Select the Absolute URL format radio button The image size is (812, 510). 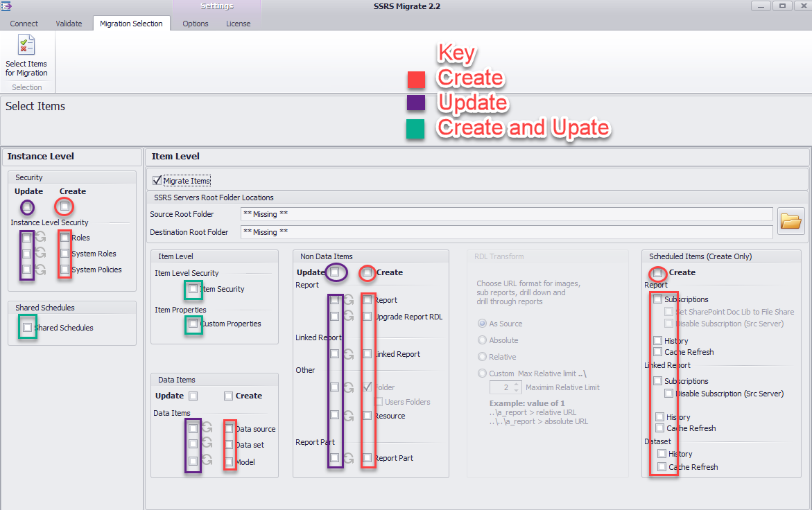pyautogui.click(x=482, y=340)
